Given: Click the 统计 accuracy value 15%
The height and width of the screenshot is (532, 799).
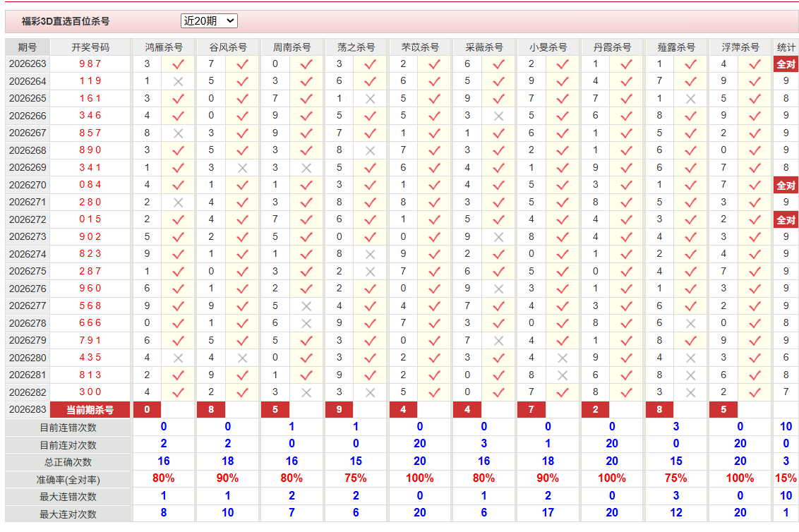Looking at the screenshot, I should pos(786,478).
